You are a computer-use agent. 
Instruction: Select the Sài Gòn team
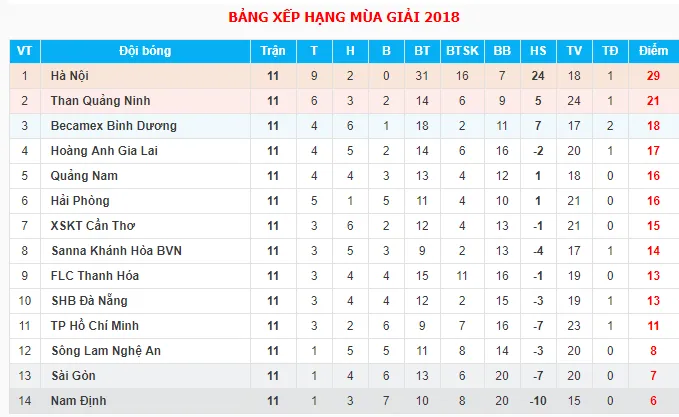click(73, 376)
